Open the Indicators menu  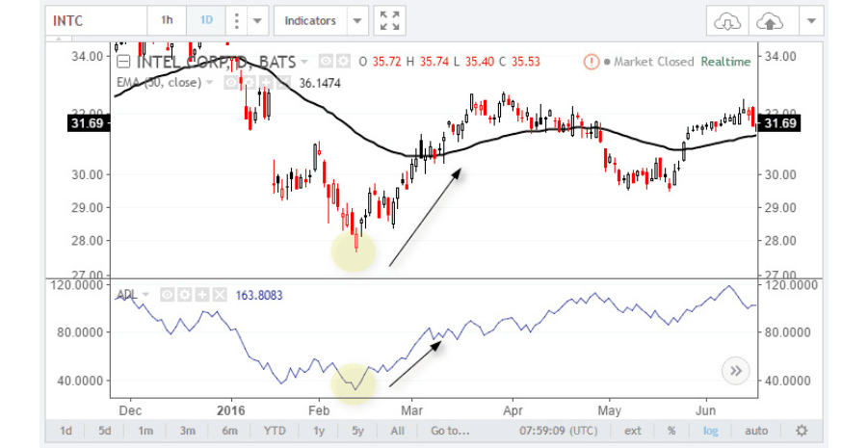310,20
